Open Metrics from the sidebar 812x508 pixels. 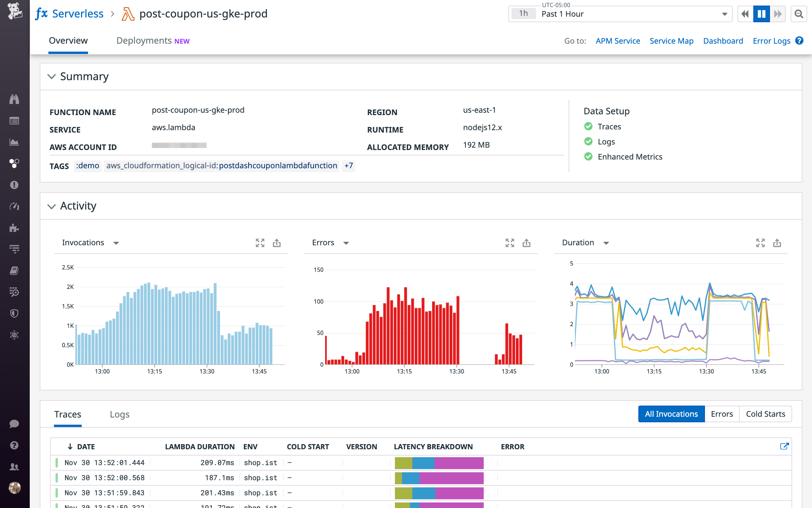coord(15,142)
